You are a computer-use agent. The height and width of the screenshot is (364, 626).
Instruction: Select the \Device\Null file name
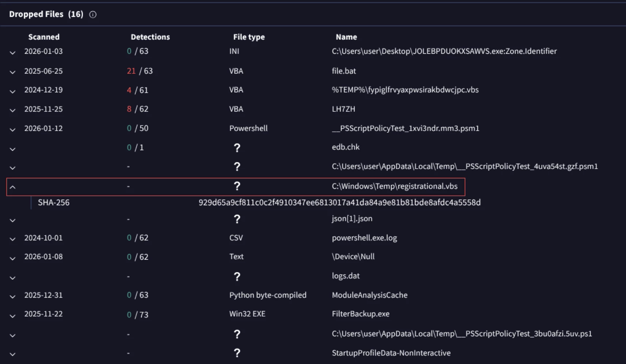(x=353, y=257)
